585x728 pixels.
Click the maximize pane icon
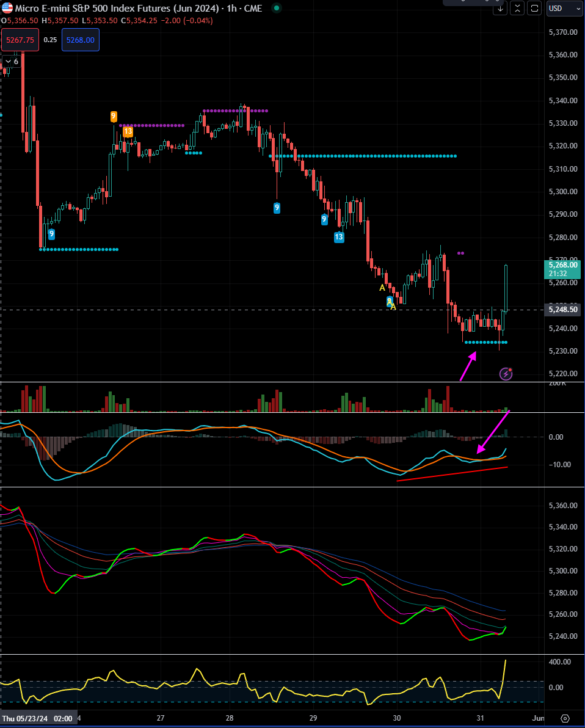click(534, 9)
